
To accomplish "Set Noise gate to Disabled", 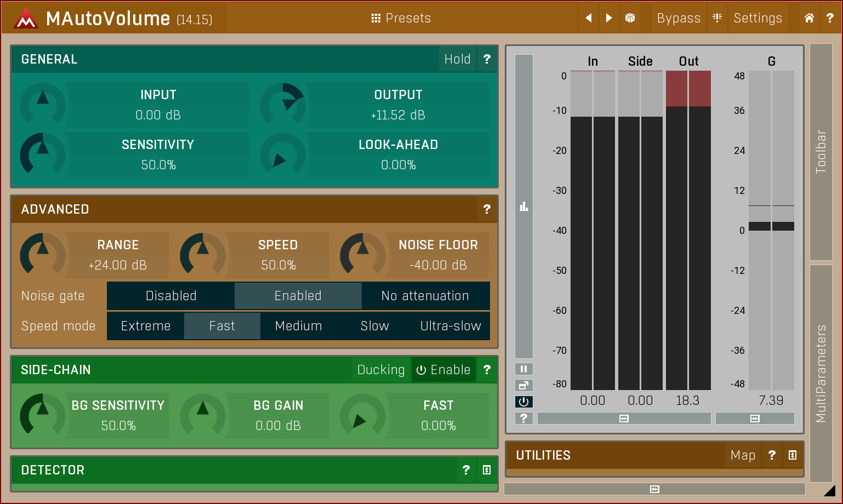I will pos(171,296).
